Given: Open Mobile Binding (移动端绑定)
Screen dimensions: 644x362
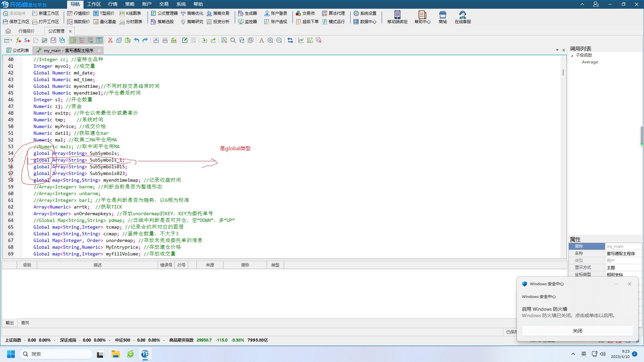Looking at the screenshot, I should (x=397, y=17).
